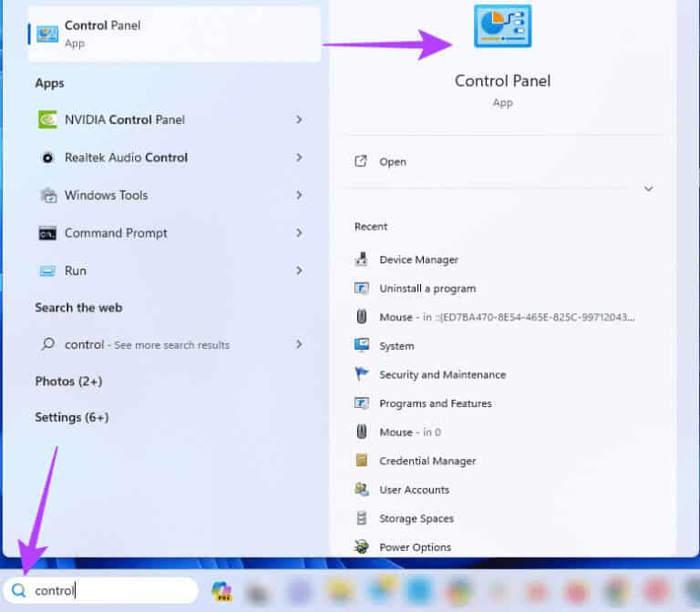Click the taskbar search box containing control
The height and width of the screenshot is (612, 700).
[x=101, y=590]
